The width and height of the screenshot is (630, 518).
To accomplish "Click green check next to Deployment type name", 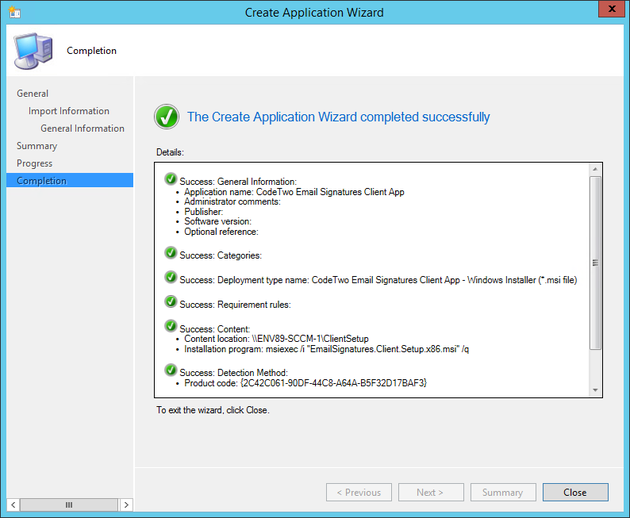I will (x=171, y=277).
